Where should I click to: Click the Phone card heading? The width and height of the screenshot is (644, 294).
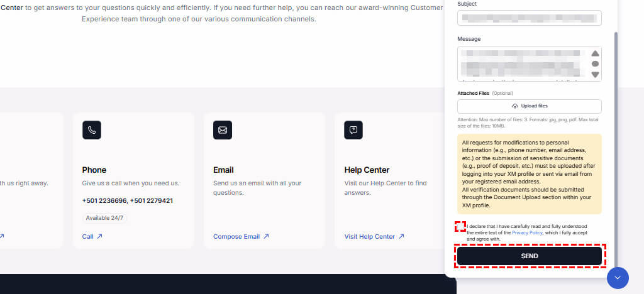coord(94,170)
